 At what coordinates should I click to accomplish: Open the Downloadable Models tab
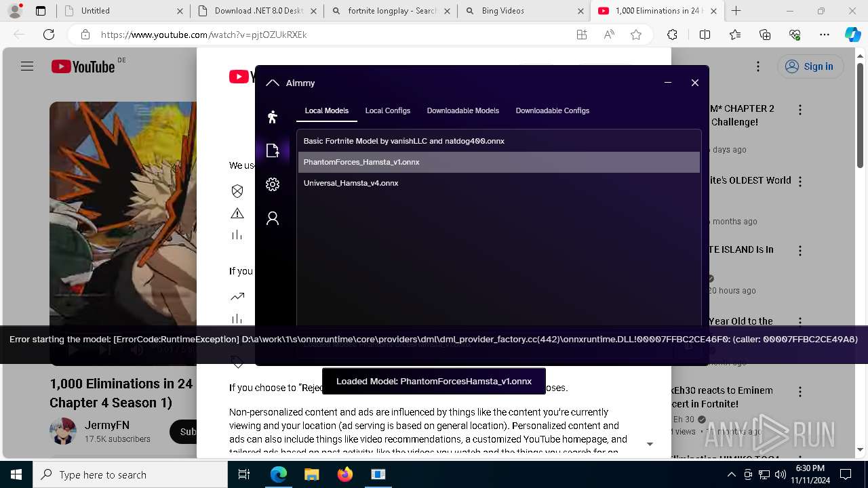pos(463,110)
